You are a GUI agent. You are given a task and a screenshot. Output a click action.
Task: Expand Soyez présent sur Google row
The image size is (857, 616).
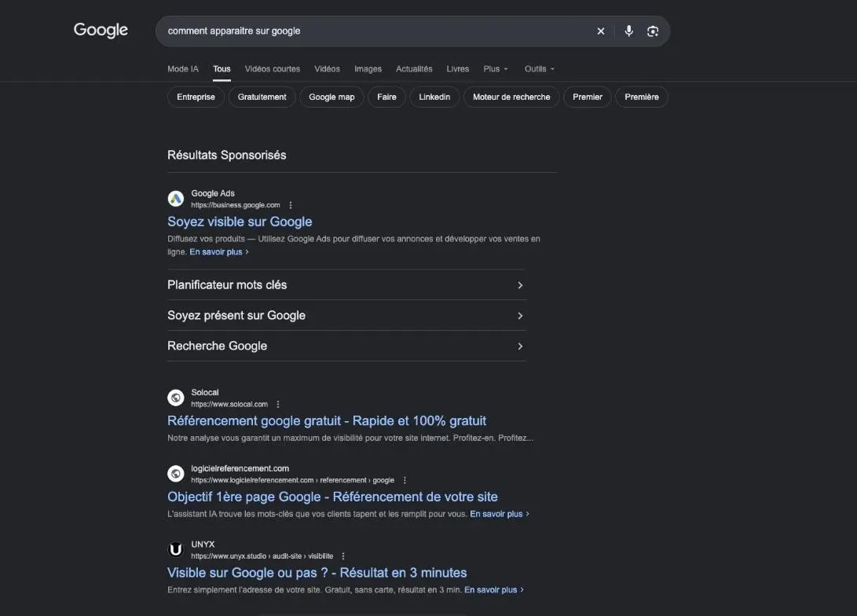coord(346,315)
